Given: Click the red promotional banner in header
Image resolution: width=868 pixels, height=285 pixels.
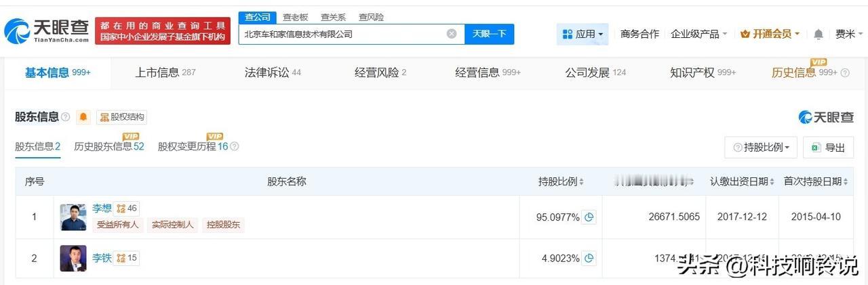Looking at the screenshot, I should (163, 31).
